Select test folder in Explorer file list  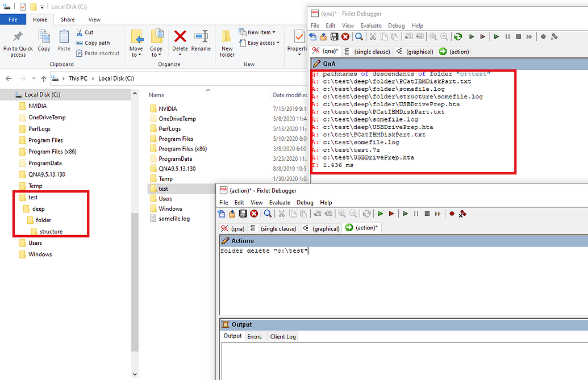click(163, 189)
